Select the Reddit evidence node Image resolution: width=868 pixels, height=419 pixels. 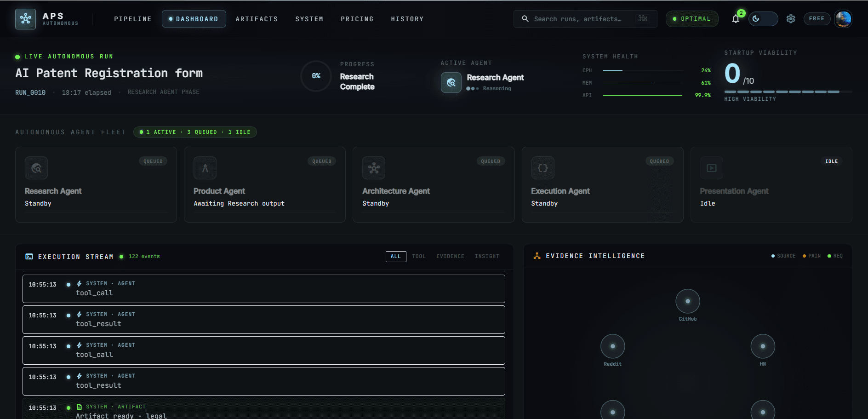pyautogui.click(x=613, y=346)
